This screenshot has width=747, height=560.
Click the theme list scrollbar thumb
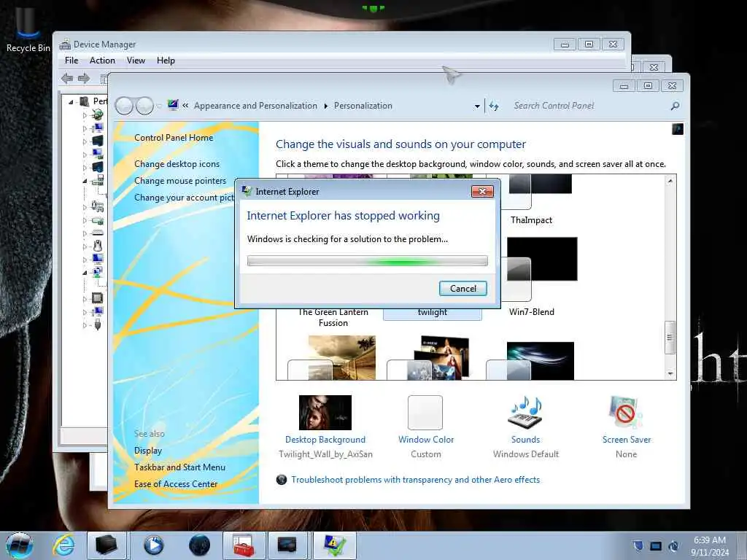[x=670, y=337]
